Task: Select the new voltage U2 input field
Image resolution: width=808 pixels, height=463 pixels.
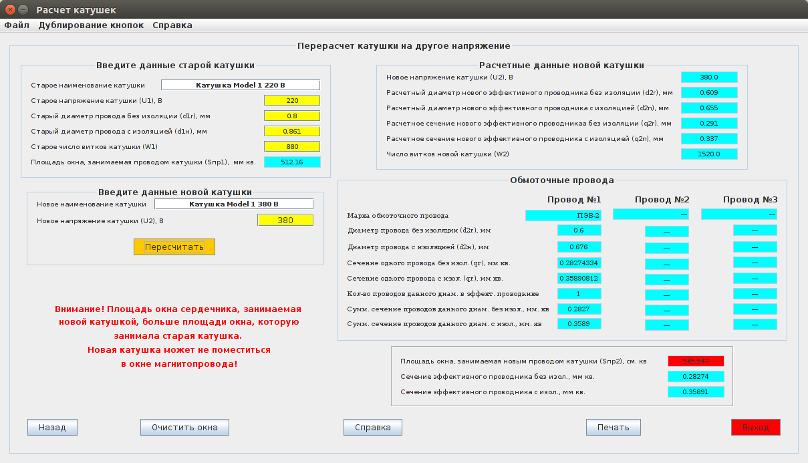Action: tap(285, 220)
